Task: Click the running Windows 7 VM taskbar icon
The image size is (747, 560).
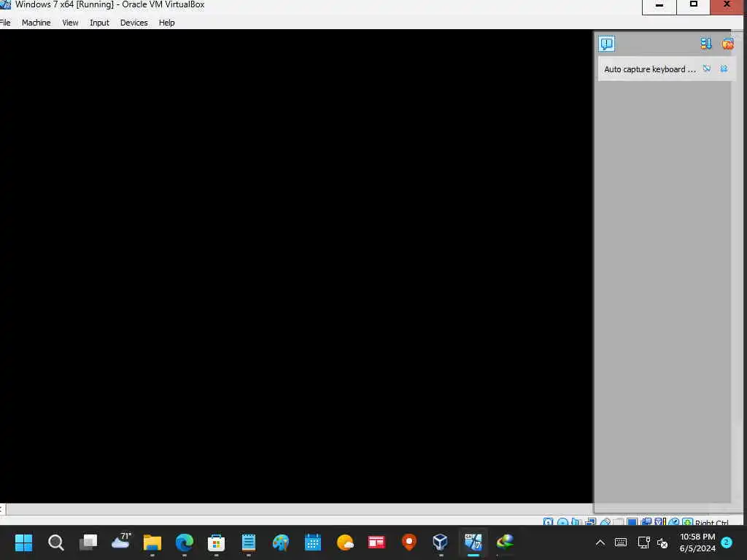Action: tap(473, 542)
